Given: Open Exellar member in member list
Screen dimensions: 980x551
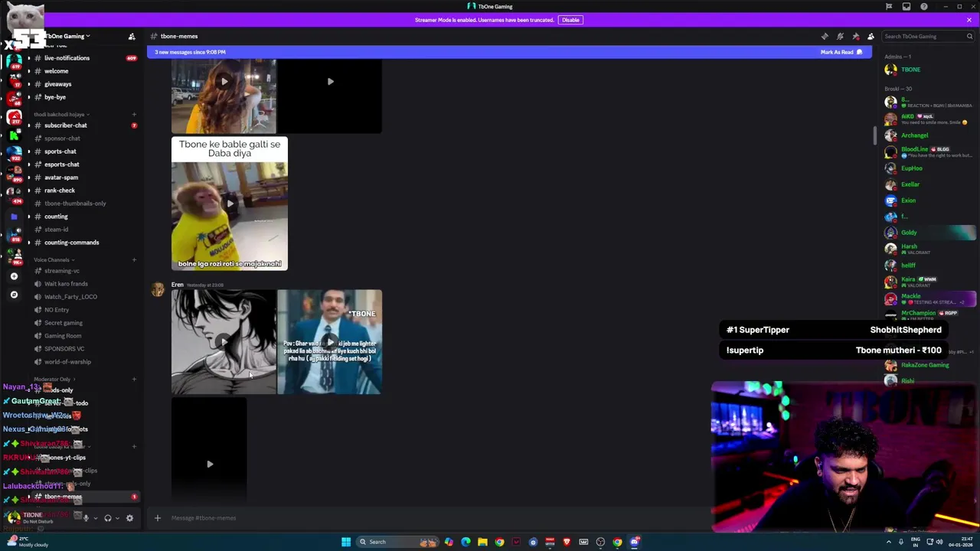Looking at the screenshot, I should tap(927, 184).
